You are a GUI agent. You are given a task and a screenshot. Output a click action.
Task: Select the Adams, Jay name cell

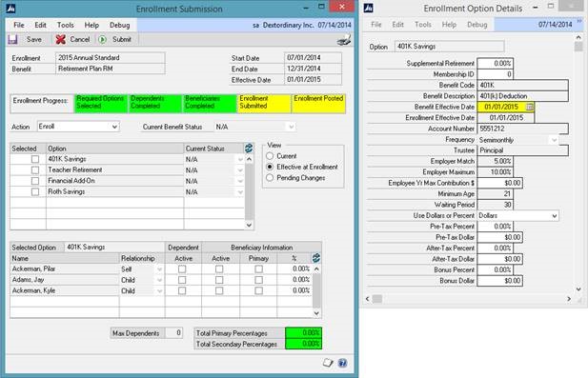point(65,280)
